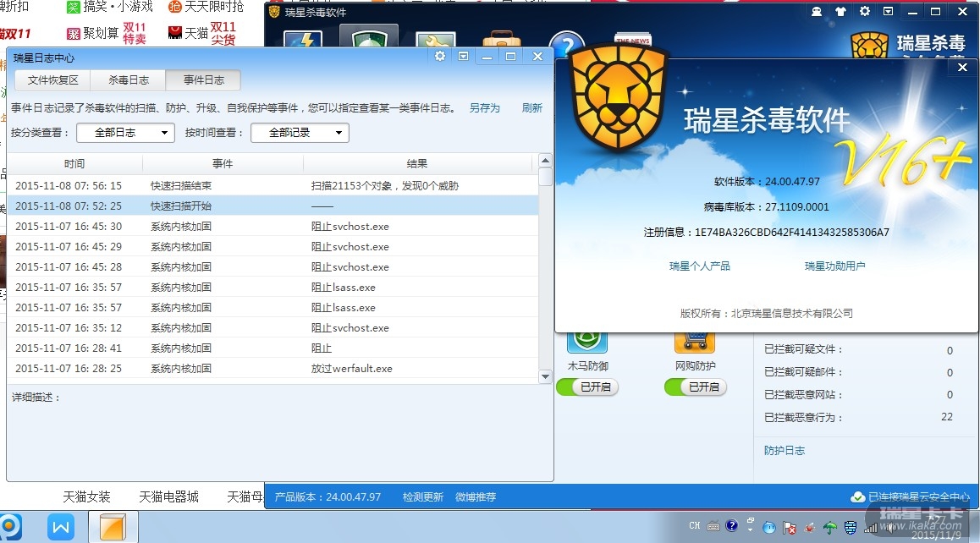Open the 天猫女装 link
The height and width of the screenshot is (543, 980).
point(87,496)
